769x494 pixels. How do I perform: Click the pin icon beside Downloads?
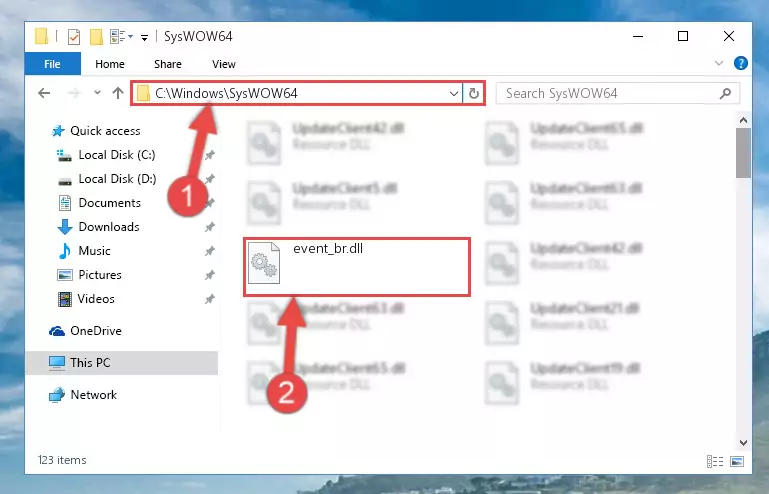(x=209, y=227)
